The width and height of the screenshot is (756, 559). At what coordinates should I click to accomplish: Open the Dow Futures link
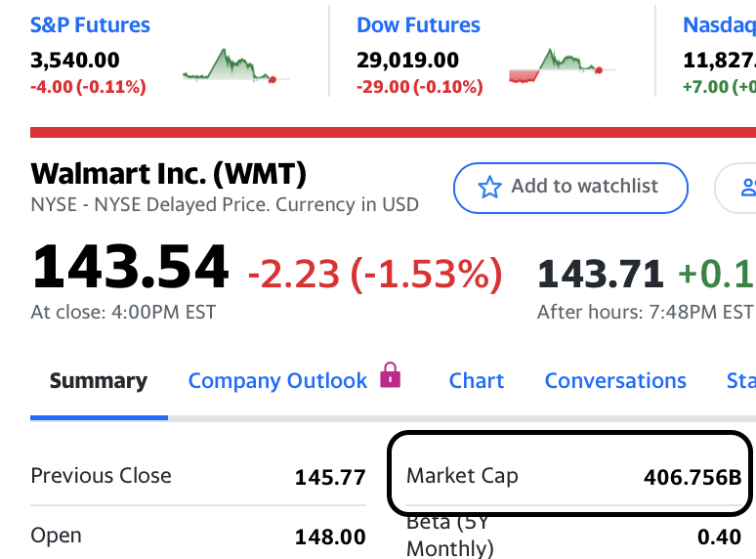pyautogui.click(x=418, y=25)
